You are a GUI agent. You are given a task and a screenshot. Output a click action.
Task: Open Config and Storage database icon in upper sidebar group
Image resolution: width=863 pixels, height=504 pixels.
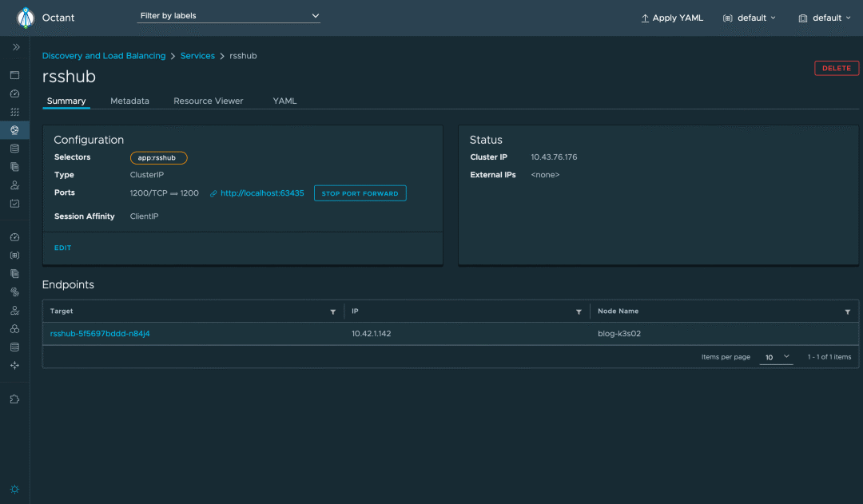[x=15, y=149]
